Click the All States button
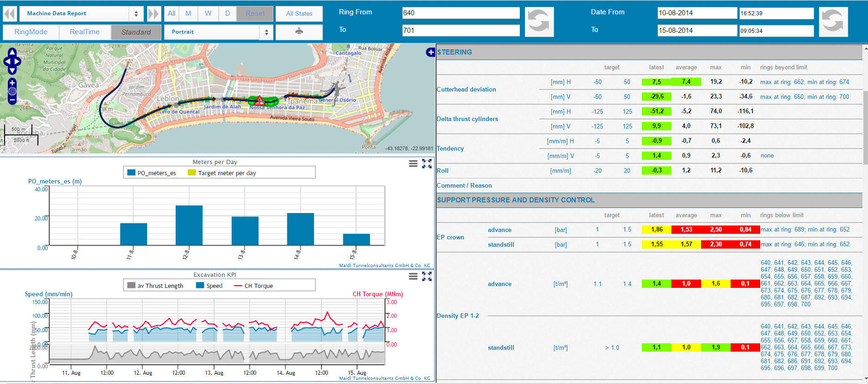The image size is (868, 384). [299, 13]
